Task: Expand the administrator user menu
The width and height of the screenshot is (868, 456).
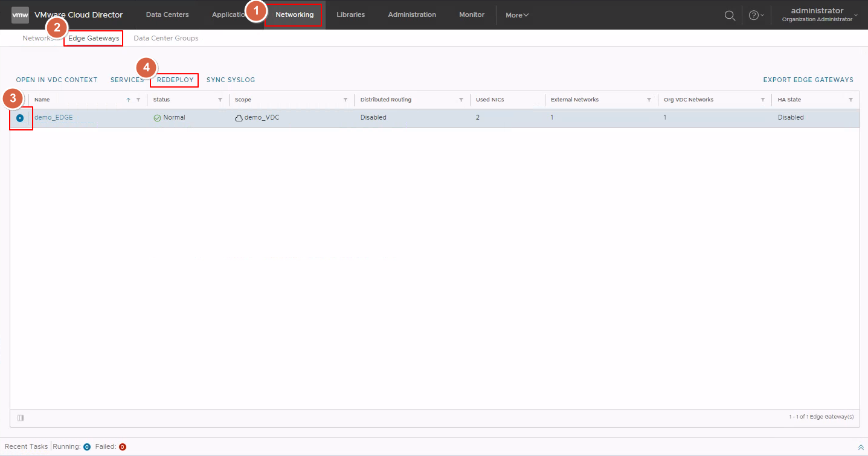Action: [820, 14]
